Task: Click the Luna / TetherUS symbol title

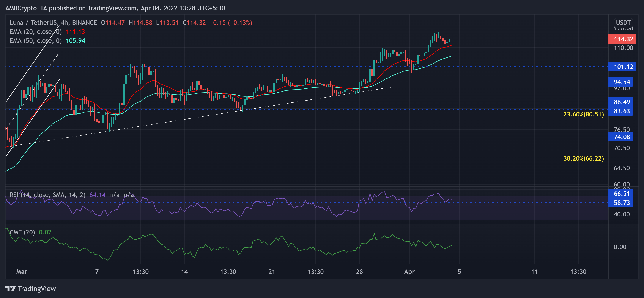Action: click(x=33, y=22)
